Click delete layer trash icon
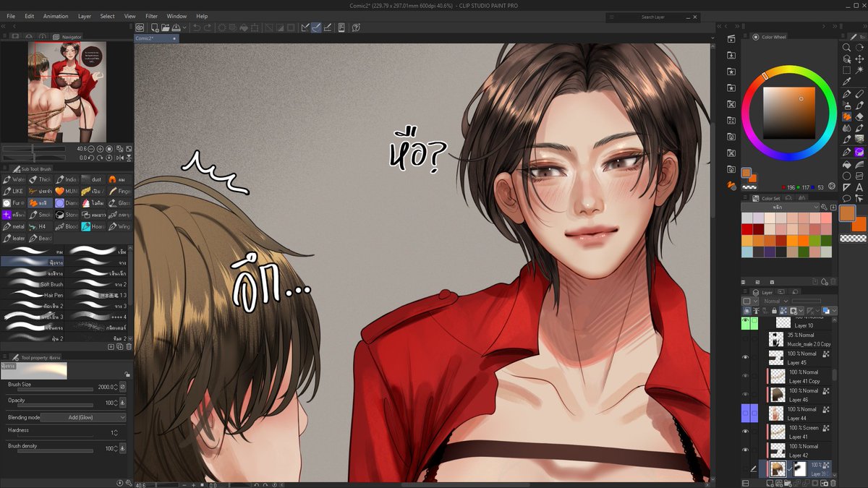868x488 pixels. point(833,482)
